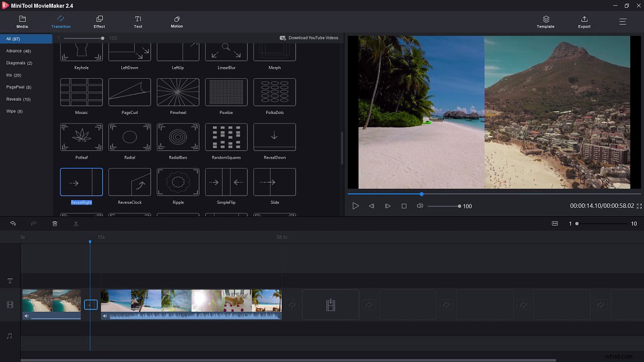Image resolution: width=644 pixels, height=362 pixels.
Task: Select the SimpleFlip transition
Action: [226, 182]
